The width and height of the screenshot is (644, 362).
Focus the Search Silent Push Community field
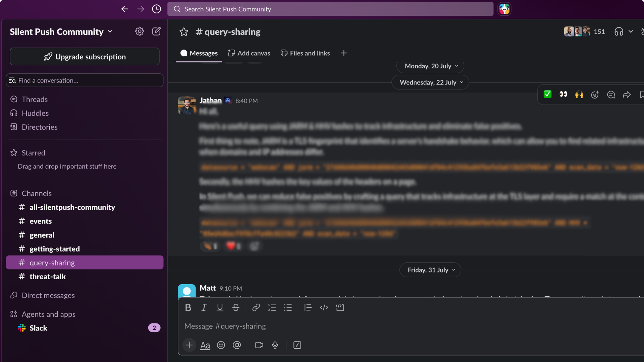330,9
